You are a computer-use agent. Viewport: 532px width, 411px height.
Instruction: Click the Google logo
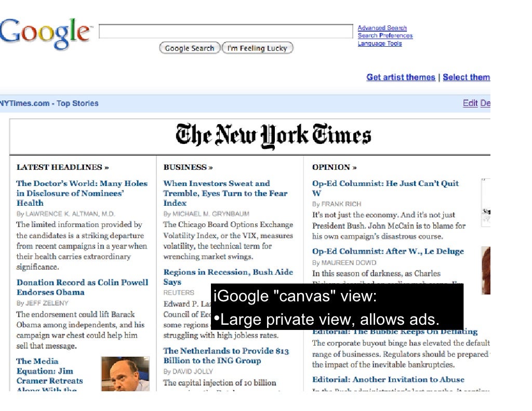pyautogui.click(x=46, y=34)
